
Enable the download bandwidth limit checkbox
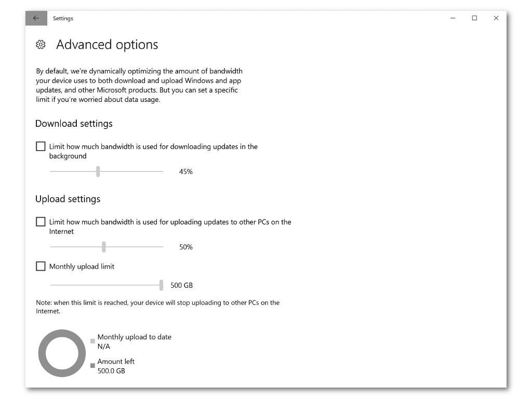41,146
